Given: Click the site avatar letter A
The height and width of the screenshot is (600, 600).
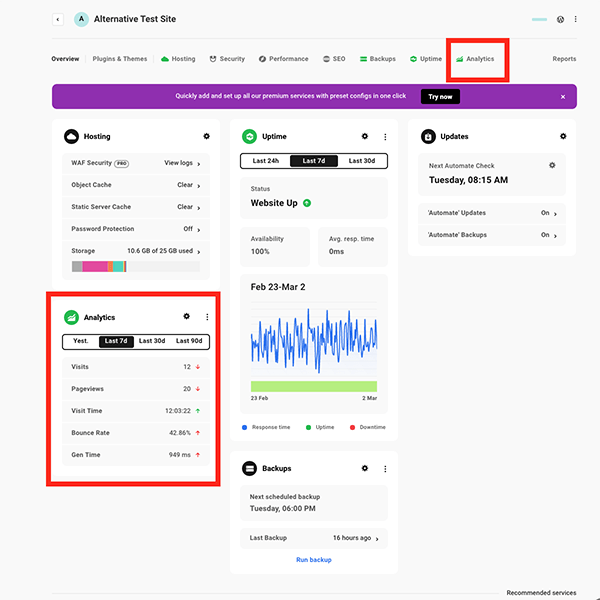Looking at the screenshot, I should click(81, 19).
